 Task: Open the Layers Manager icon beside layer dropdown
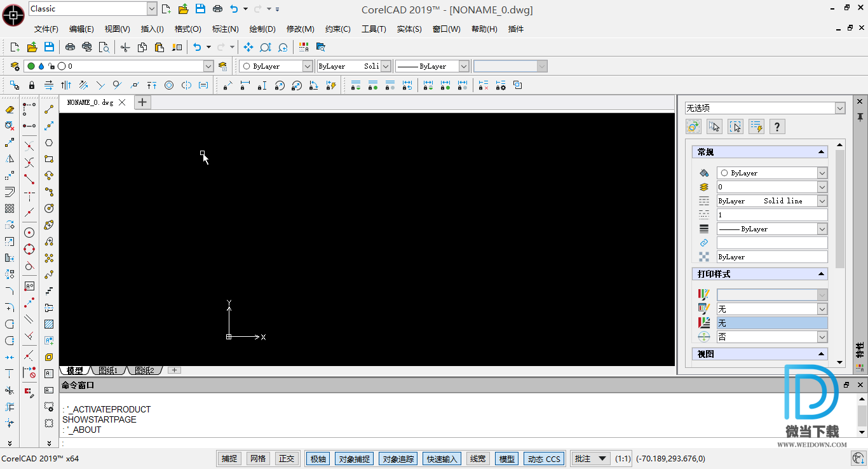pos(15,66)
